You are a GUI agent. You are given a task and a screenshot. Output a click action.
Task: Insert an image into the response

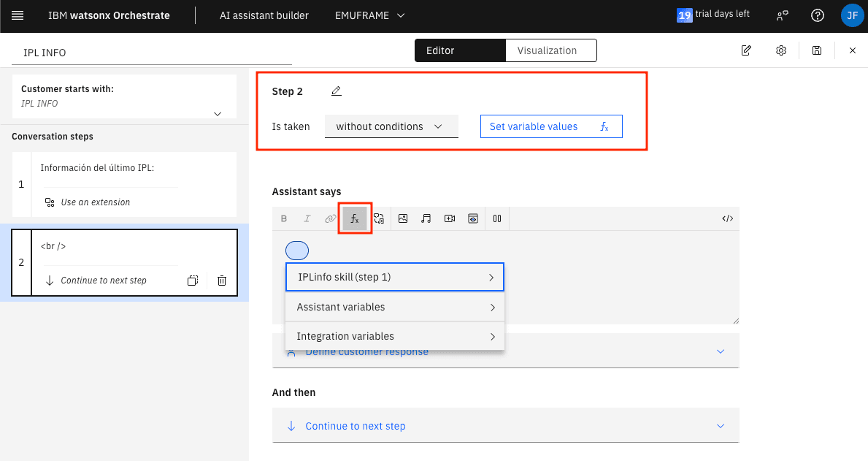tap(403, 218)
